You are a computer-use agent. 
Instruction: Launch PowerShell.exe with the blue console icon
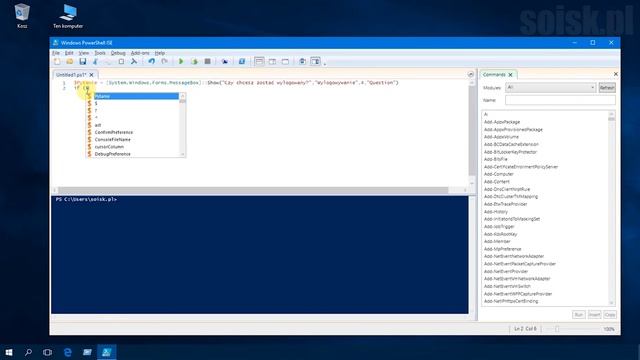(x=242, y=62)
